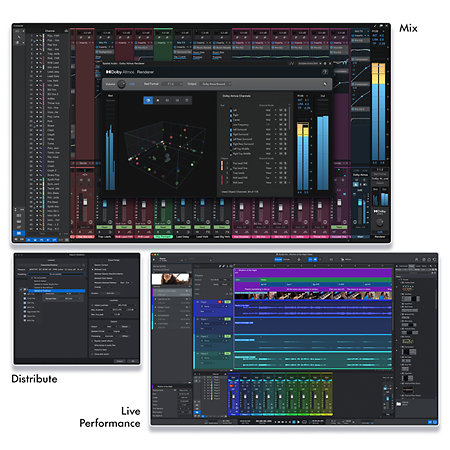This screenshot has width=450, height=450.
Task: Select the purple arranger section in the Live Performance timeline
Action: (313, 273)
